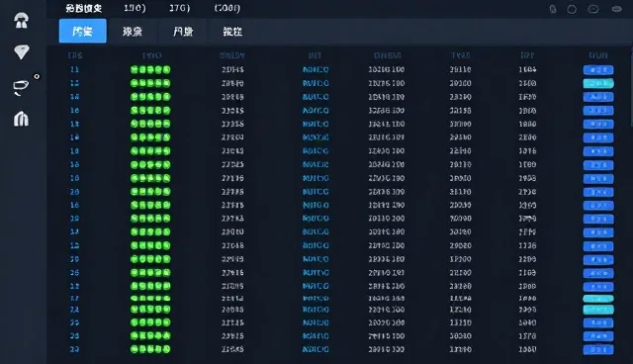Click the filled oval icon at the header's far right
This screenshot has height=364, width=633.
pyautogui.click(x=617, y=9)
